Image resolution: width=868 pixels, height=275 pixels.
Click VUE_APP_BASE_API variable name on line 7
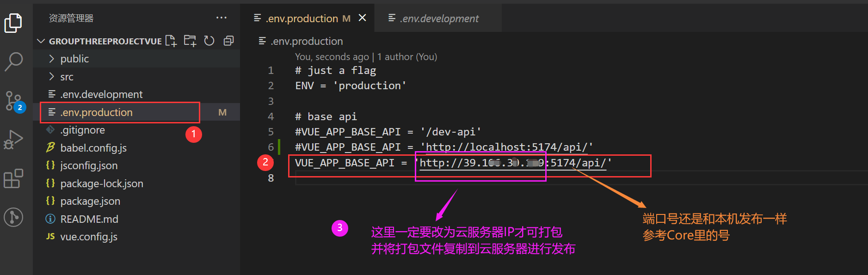[x=345, y=163]
